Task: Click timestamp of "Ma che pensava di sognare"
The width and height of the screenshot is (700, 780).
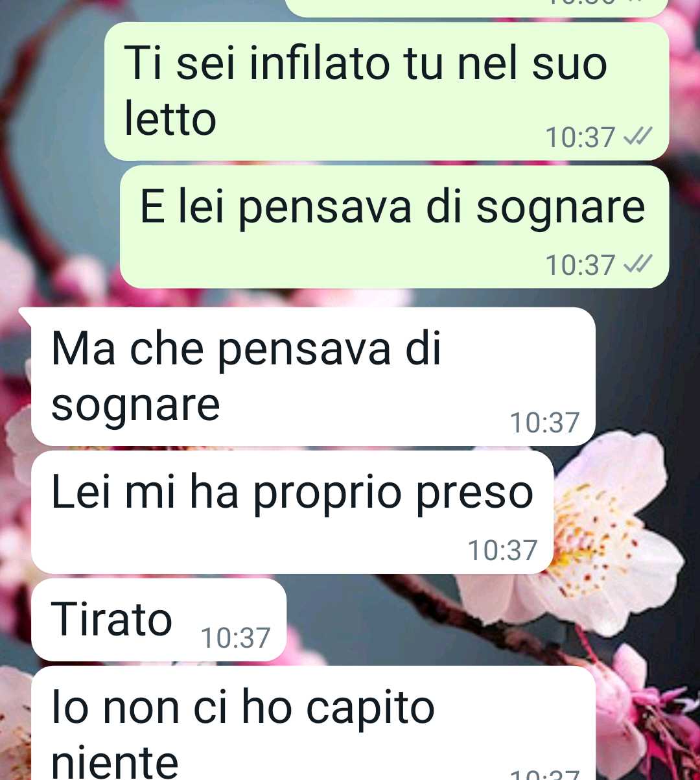Action: tap(544, 423)
